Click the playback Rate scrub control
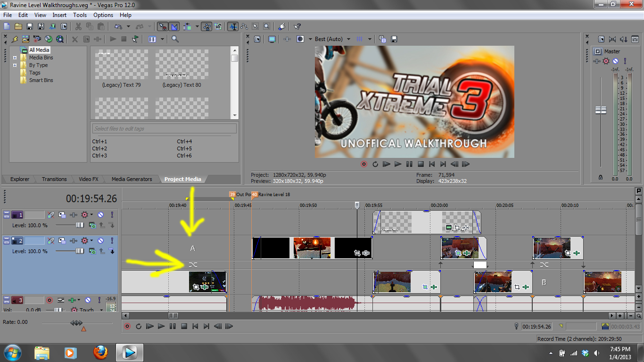Viewport: 644px width, 362px height. (76, 322)
